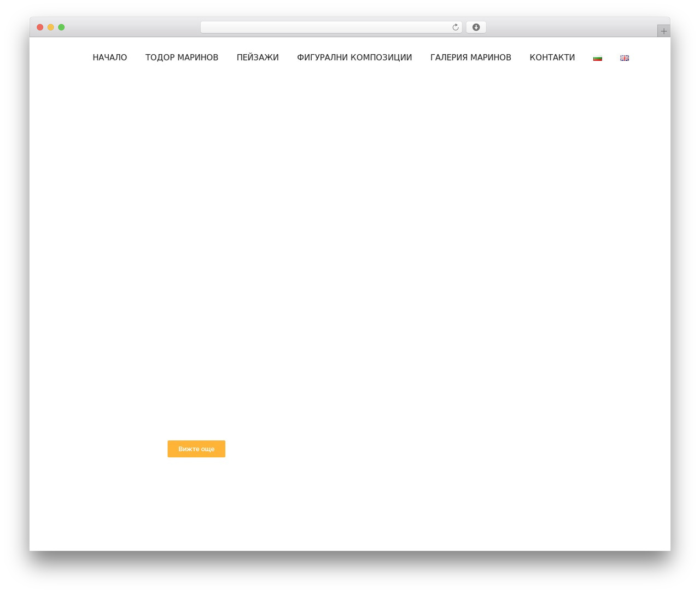Open the ГАЛЕРИЯ МАРИНОВ menu item
The width and height of the screenshot is (700, 593).
[x=471, y=57]
